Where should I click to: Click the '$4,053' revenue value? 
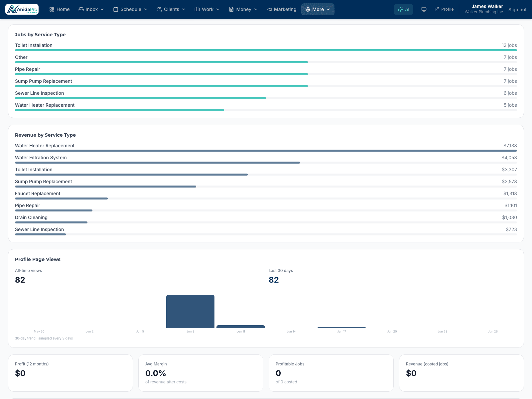tap(509, 158)
